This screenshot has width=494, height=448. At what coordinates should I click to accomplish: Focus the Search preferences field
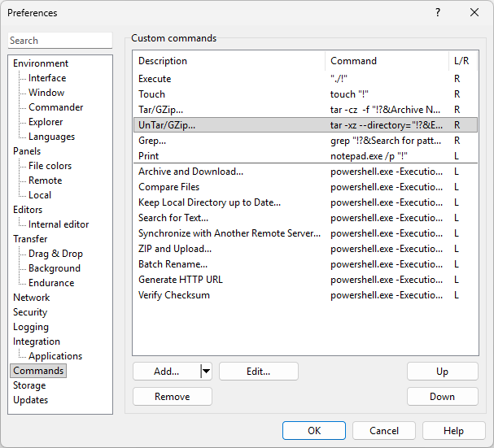pyautogui.click(x=60, y=41)
